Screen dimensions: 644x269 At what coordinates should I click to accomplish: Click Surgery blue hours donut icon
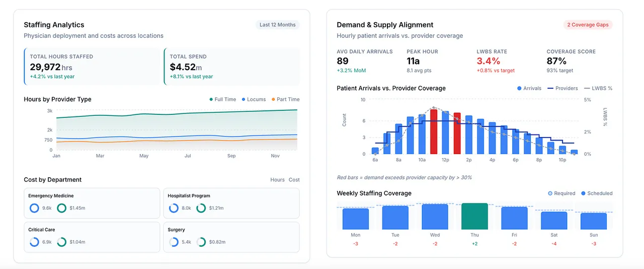tap(174, 242)
